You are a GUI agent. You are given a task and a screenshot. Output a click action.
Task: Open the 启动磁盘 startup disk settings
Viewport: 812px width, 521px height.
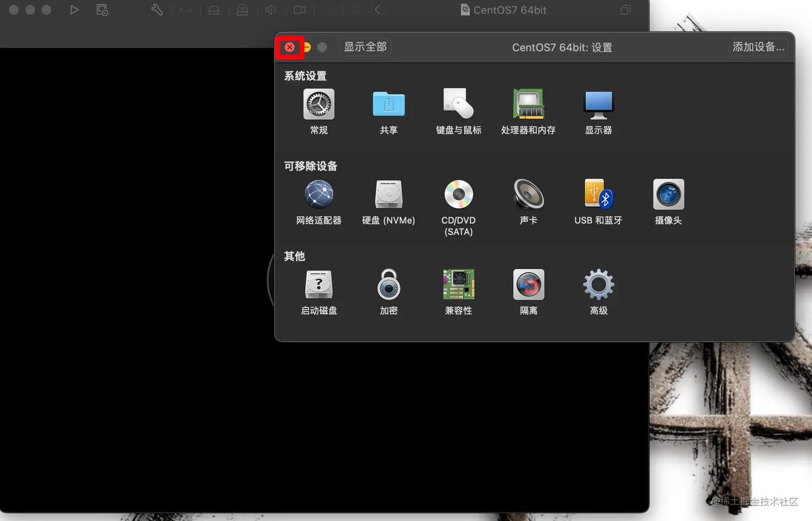(x=319, y=284)
